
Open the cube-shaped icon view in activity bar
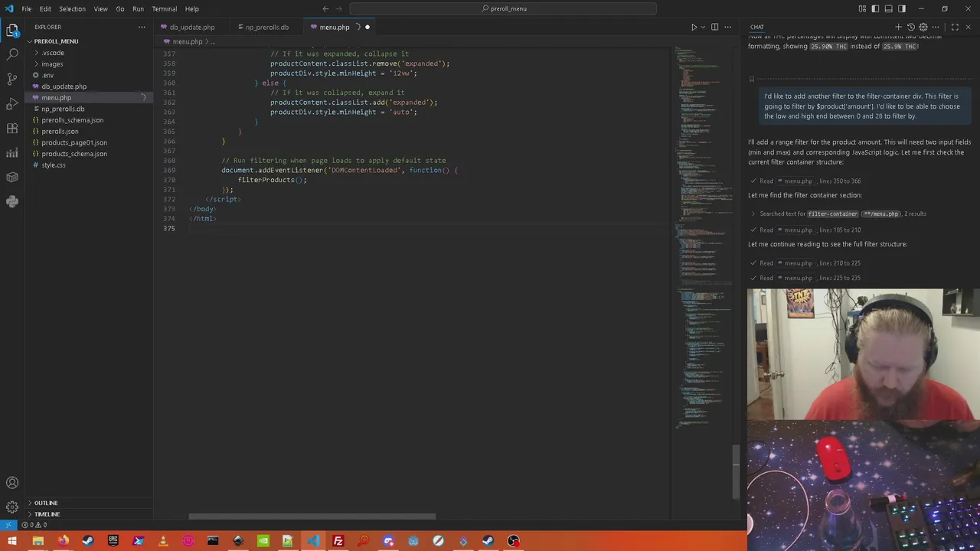click(x=12, y=177)
